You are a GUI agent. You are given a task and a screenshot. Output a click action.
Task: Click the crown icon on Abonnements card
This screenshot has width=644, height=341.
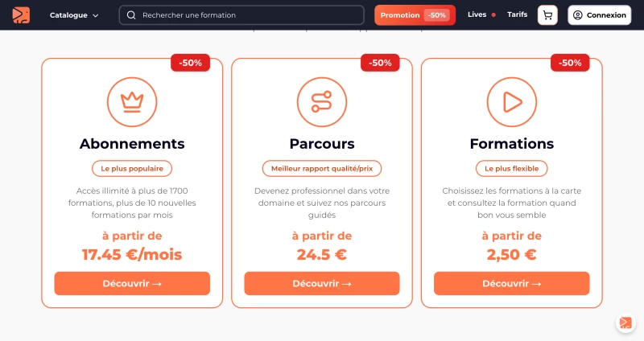click(x=132, y=102)
